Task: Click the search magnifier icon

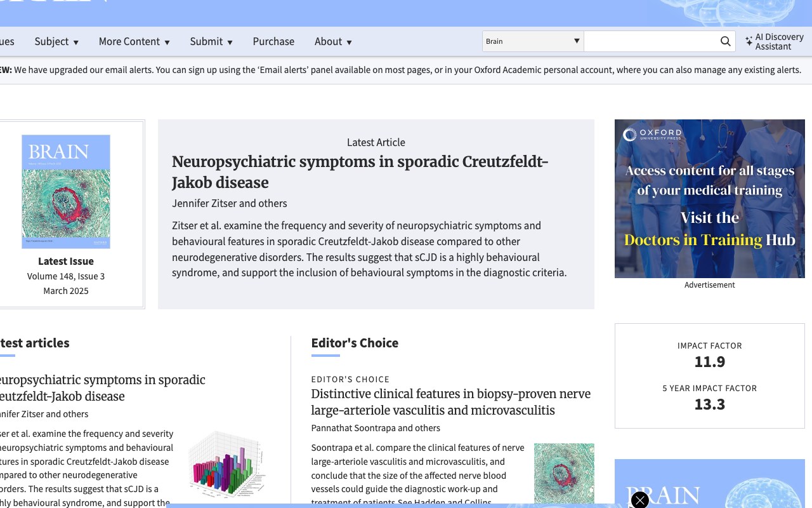Action: click(x=726, y=41)
